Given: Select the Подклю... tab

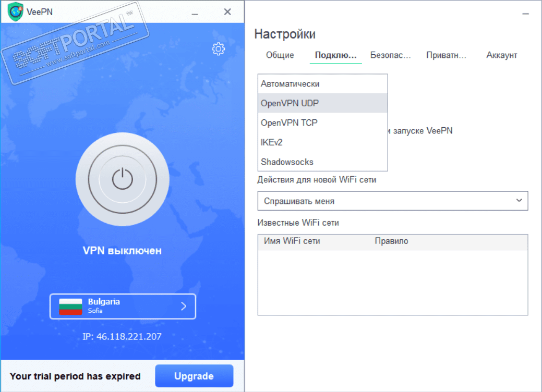Looking at the screenshot, I should pyautogui.click(x=335, y=55).
